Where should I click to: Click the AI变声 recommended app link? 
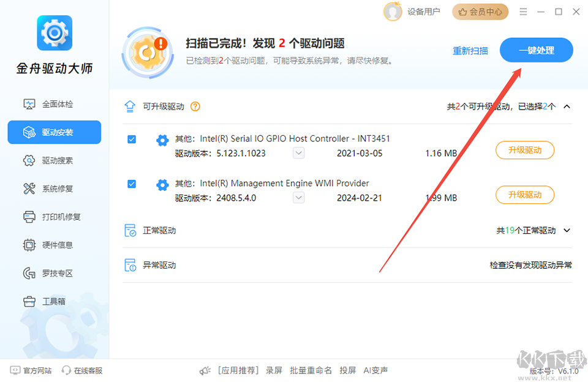(375, 370)
